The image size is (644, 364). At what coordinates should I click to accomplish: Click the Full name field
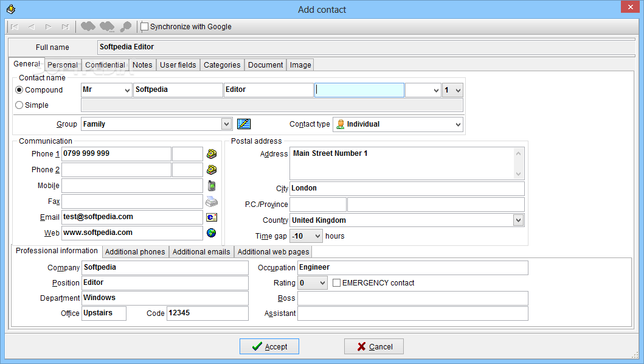coord(365,47)
